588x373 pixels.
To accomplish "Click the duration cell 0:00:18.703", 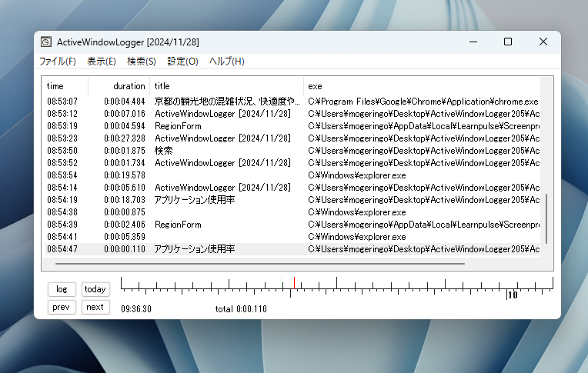I will [125, 200].
